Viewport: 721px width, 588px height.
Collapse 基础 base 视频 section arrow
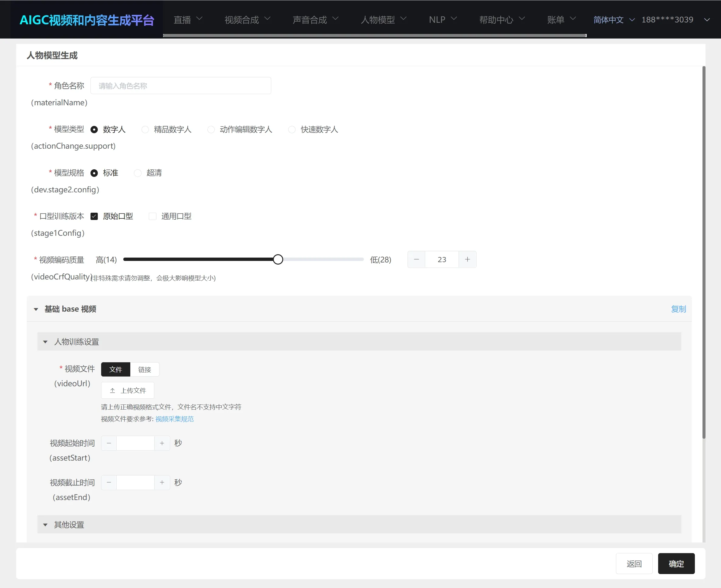click(36, 309)
